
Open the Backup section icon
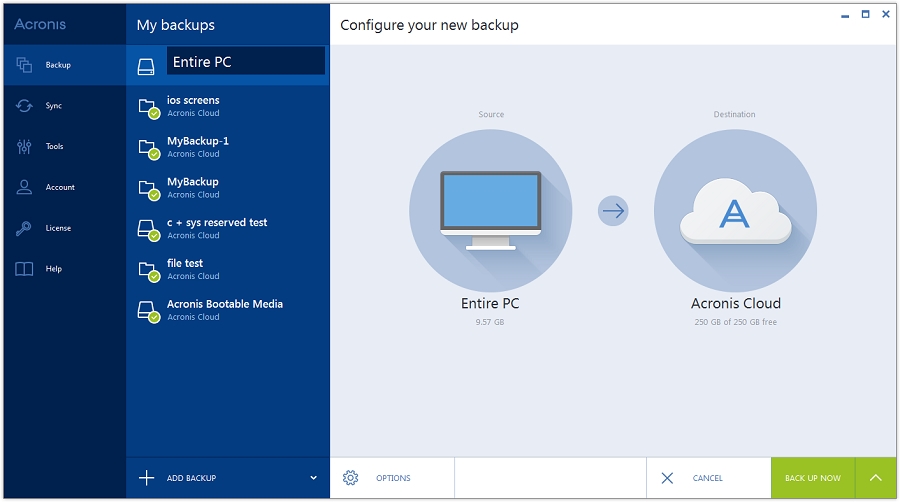(x=24, y=65)
